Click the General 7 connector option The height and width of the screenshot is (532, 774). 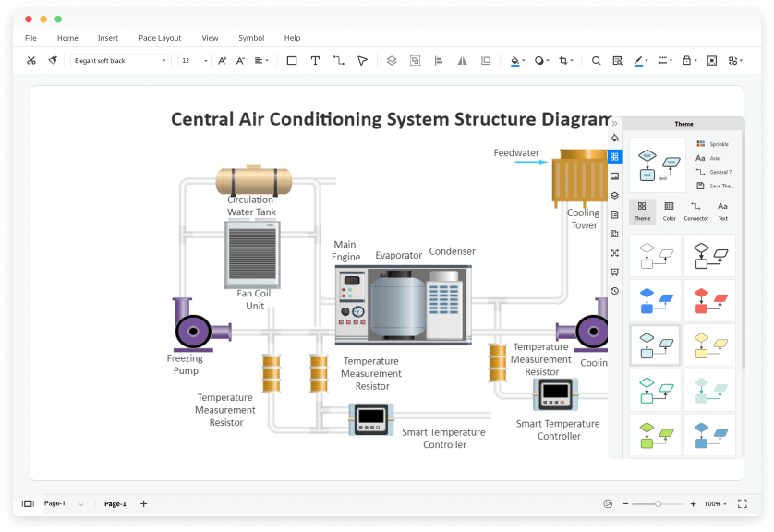click(714, 172)
